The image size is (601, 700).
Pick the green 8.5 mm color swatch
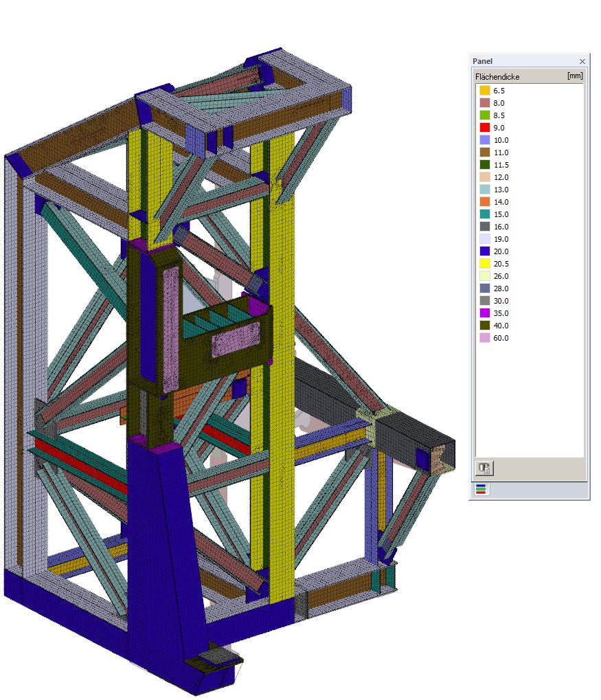pos(485,115)
